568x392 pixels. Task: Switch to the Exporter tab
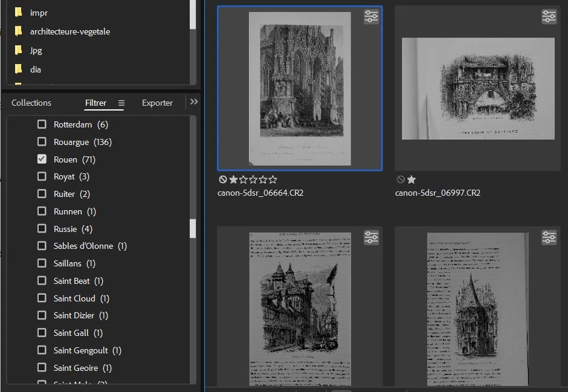coord(157,103)
